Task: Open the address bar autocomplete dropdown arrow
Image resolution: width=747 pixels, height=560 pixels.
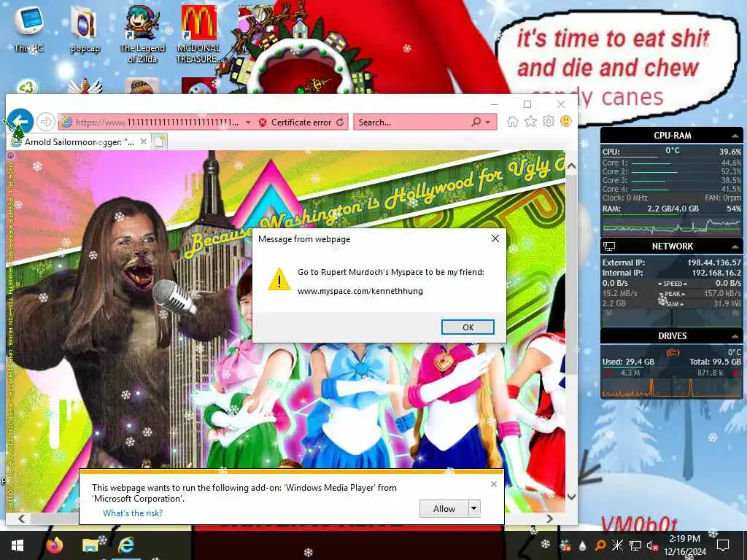Action: [248, 122]
